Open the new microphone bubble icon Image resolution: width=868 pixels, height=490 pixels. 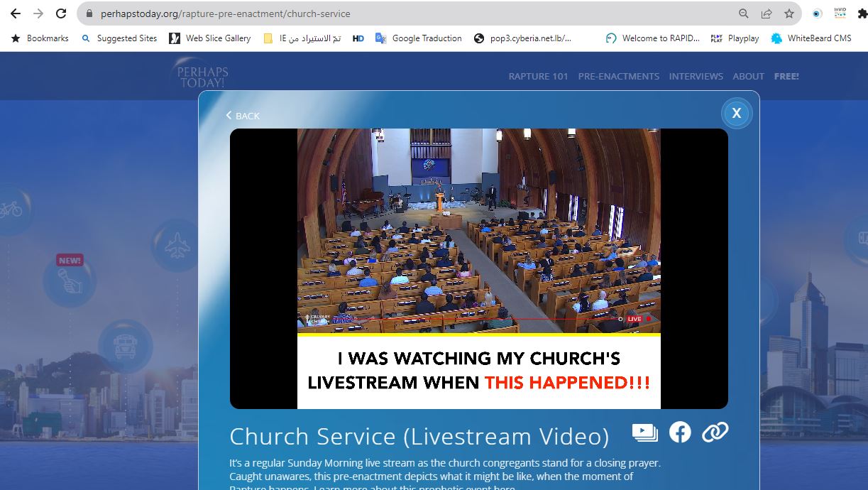tap(70, 283)
